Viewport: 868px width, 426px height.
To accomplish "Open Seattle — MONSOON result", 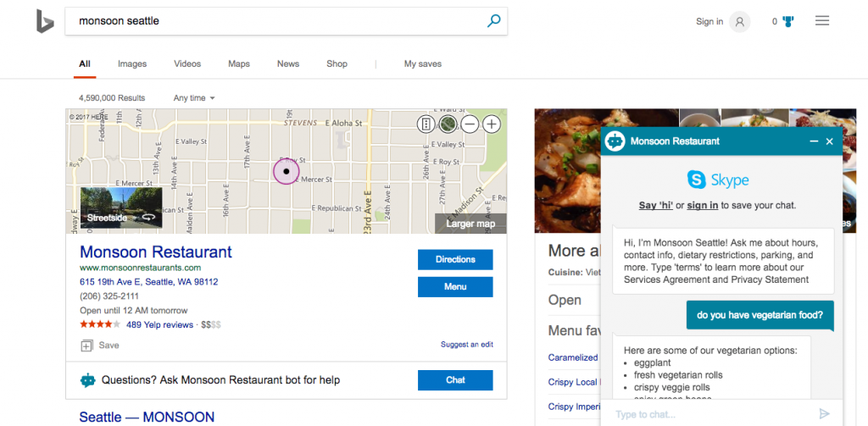I will click(x=147, y=417).
